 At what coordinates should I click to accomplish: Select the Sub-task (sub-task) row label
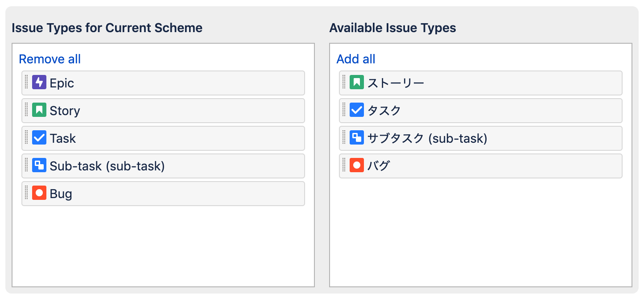click(107, 166)
